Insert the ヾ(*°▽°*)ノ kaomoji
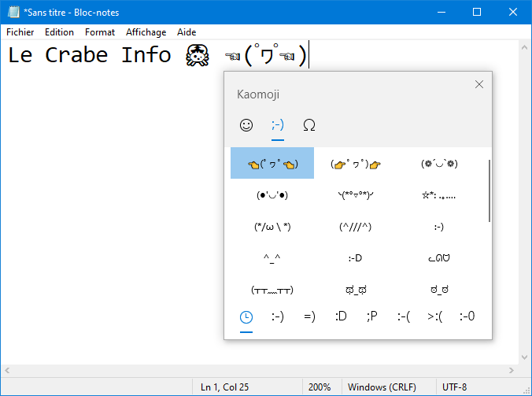The image size is (532, 396). (355, 194)
